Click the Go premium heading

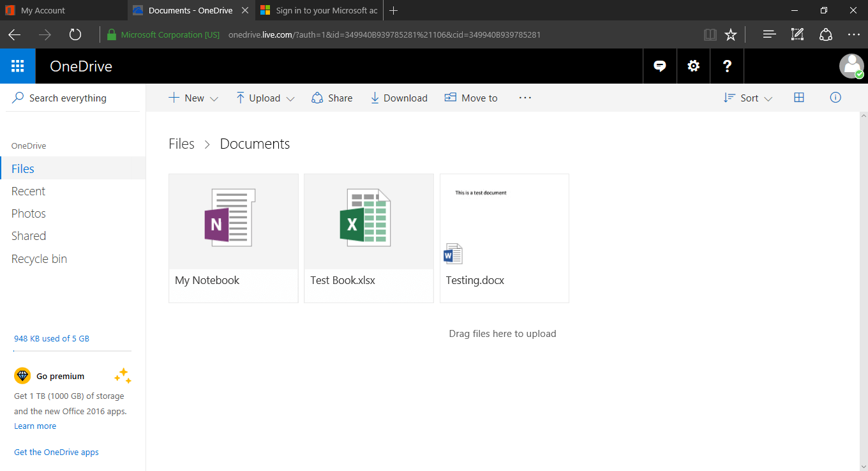[x=60, y=376]
